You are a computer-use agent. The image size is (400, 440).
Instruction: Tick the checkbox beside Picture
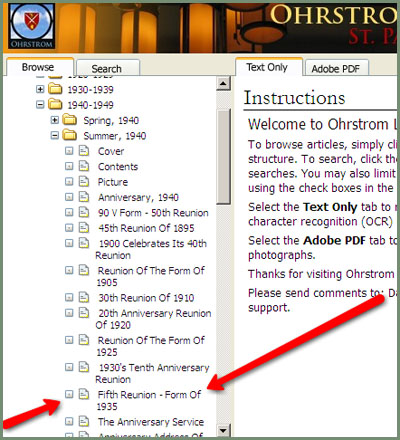click(69, 181)
